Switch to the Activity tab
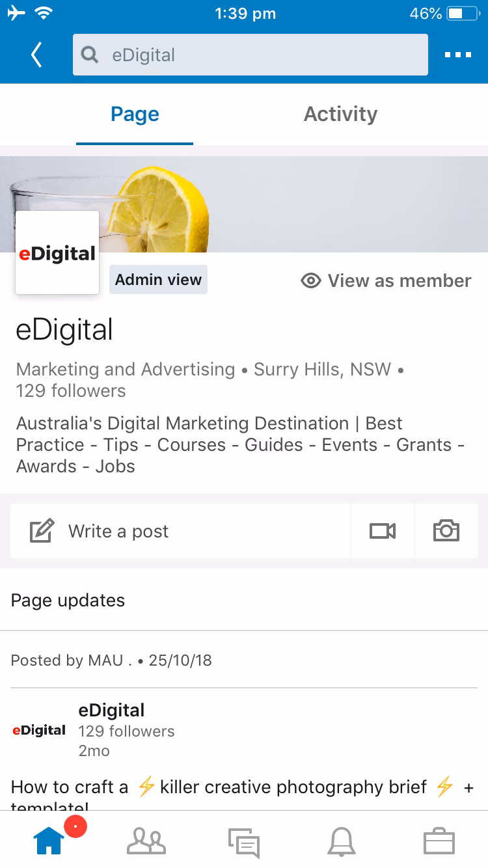Image resolution: width=488 pixels, height=868 pixels. click(x=340, y=115)
